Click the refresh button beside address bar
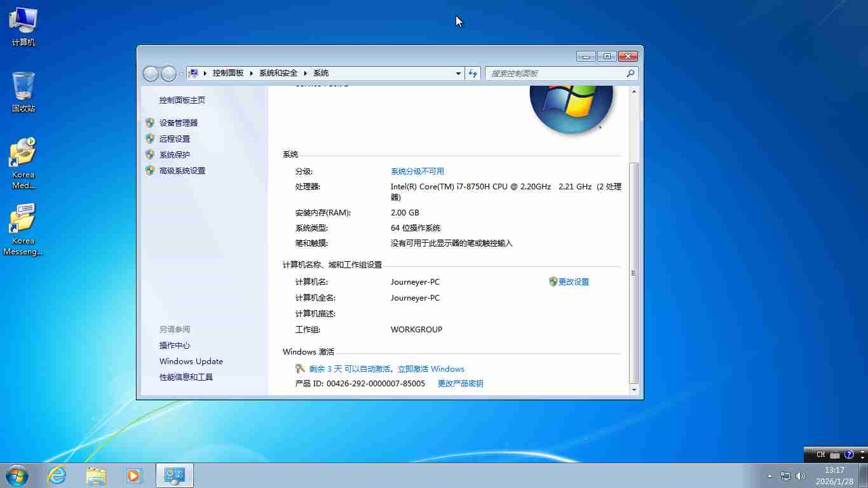 [x=473, y=73]
